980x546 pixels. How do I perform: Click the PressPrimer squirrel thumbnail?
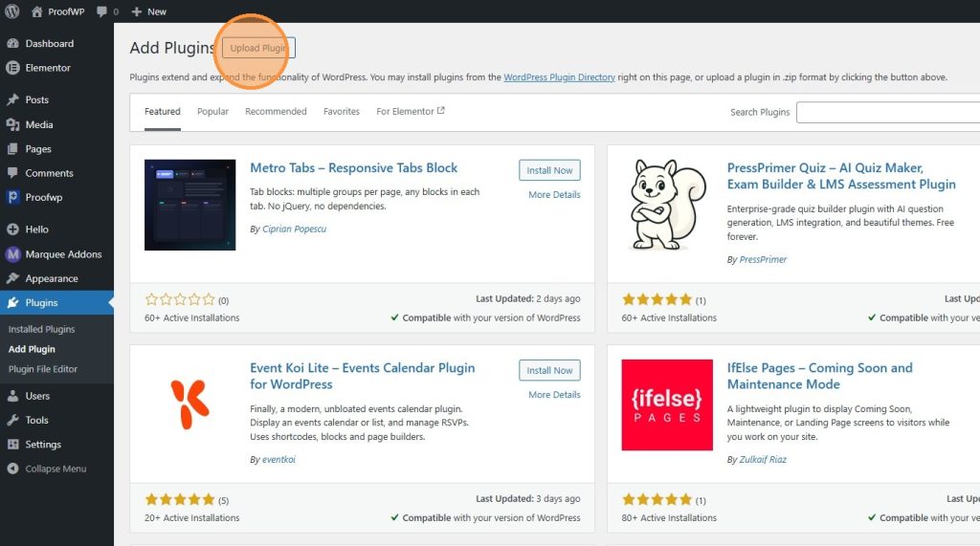click(x=667, y=205)
